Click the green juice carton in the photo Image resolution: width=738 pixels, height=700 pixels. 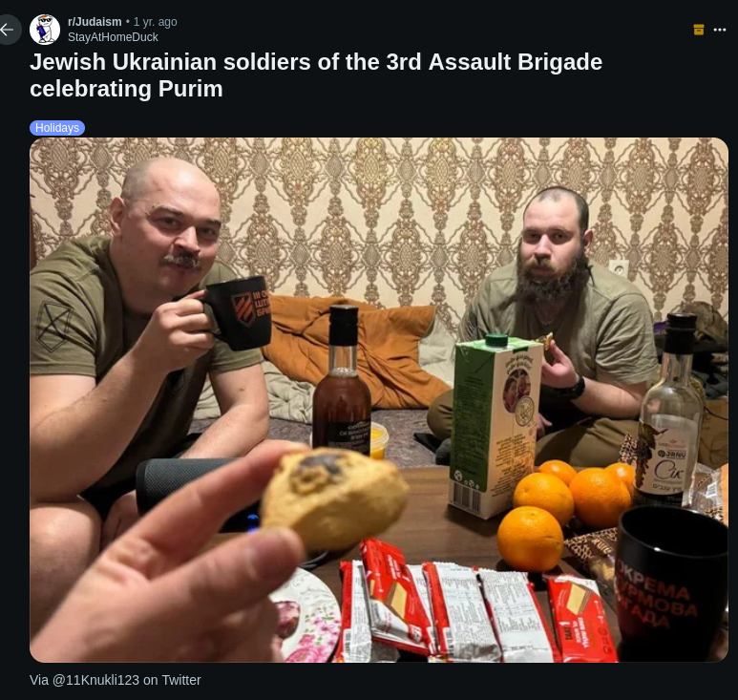495,424
